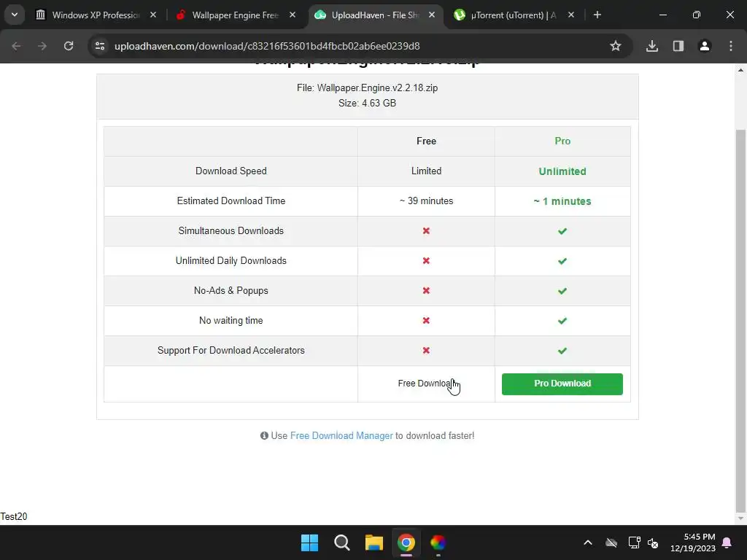Click the ~ 39 minutes cell

point(426,201)
